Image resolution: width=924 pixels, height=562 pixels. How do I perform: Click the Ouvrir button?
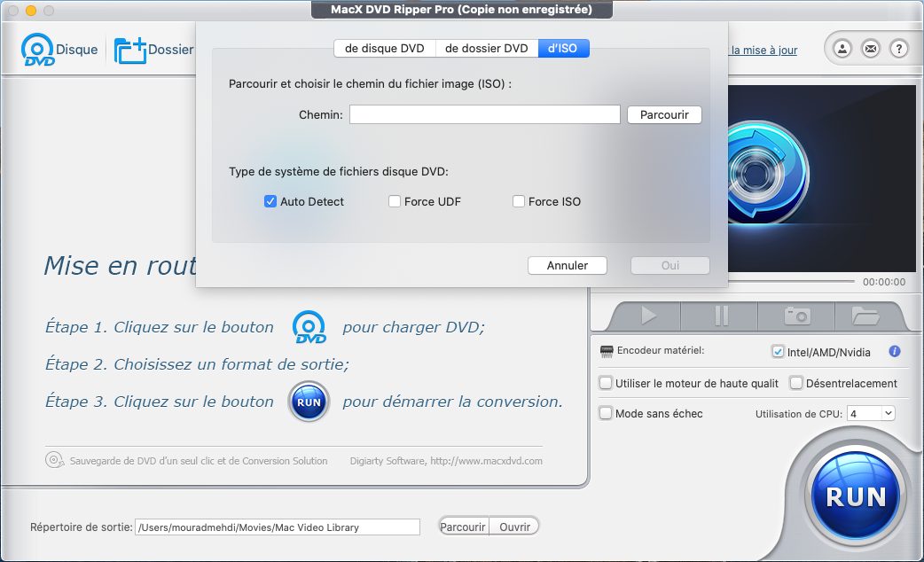pyautogui.click(x=514, y=527)
